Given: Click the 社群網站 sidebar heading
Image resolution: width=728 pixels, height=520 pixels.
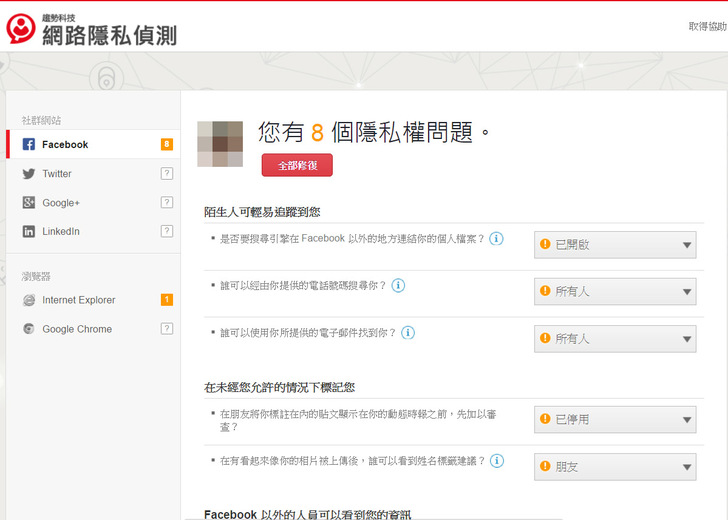Looking at the screenshot, I should tap(41, 120).
